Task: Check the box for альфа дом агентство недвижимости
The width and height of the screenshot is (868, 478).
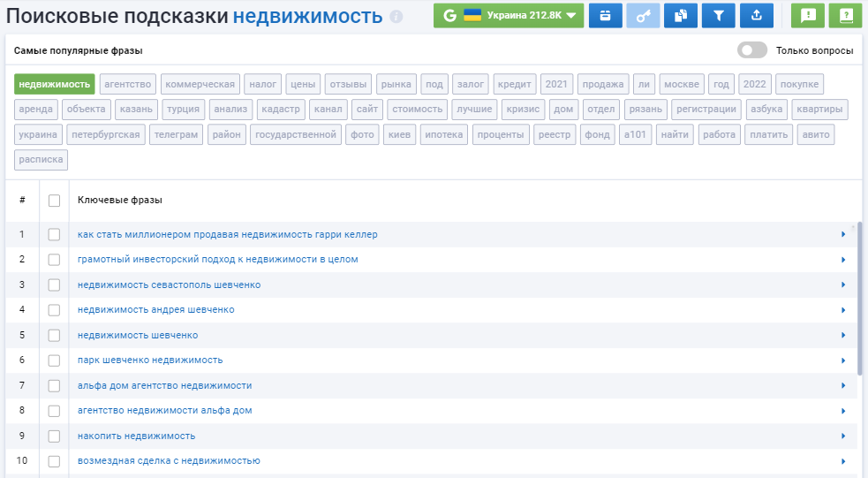Action: 54,386
